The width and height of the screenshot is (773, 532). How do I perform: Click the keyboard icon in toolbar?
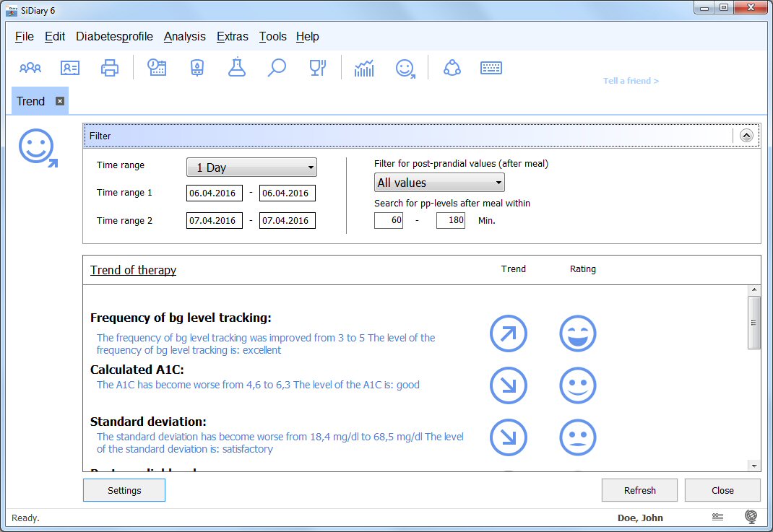(491, 68)
